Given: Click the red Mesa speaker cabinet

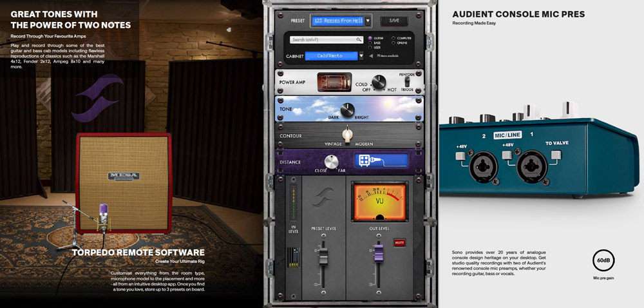Looking at the screenshot, I should [x=124, y=183].
